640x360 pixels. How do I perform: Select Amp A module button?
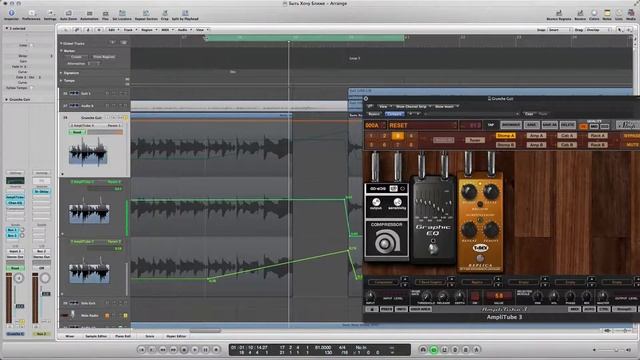[x=536, y=136]
